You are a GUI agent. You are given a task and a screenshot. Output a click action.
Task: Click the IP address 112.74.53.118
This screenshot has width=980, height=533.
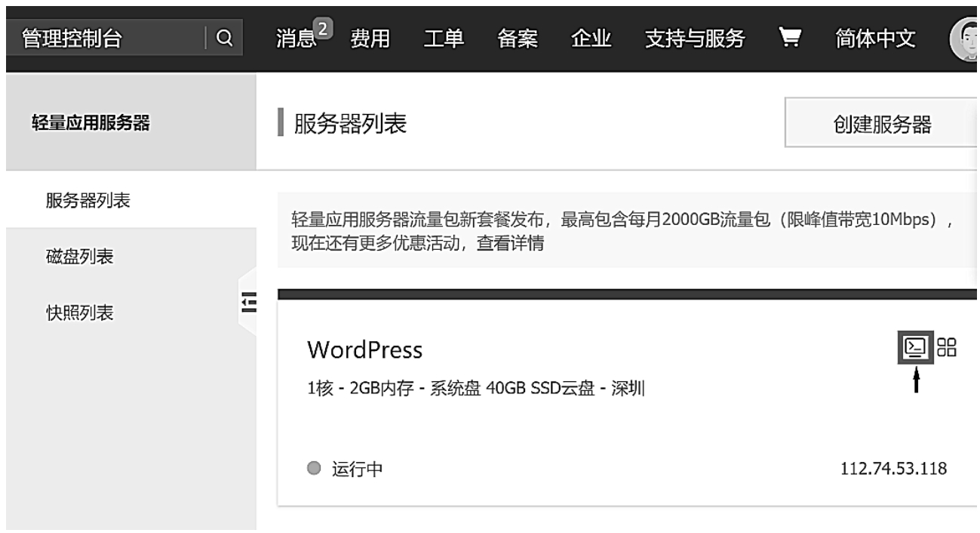tap(893, 470)
